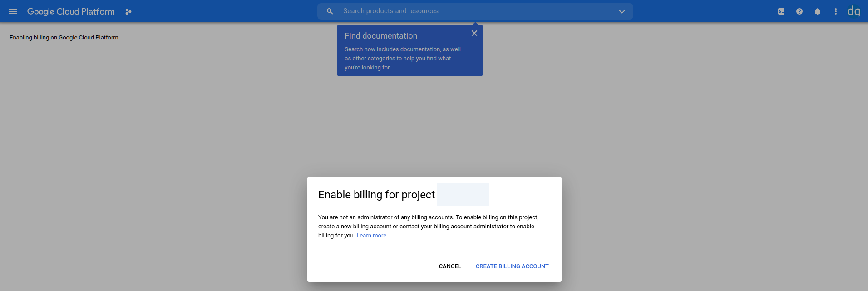Follow the Learn more link

coord(371,236)
